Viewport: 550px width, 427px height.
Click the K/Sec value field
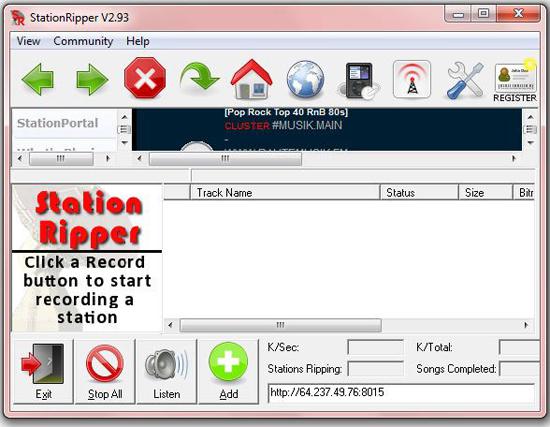(375, 347)
